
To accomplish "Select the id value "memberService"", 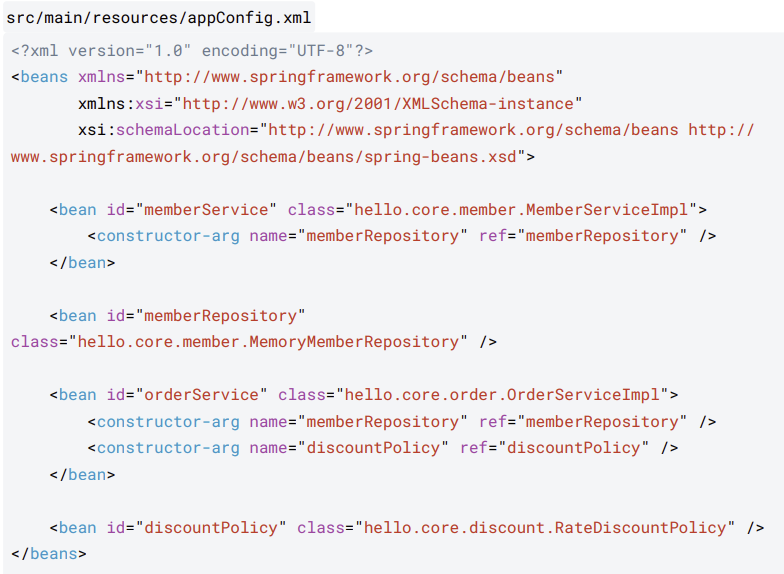I will click(206, 210).
